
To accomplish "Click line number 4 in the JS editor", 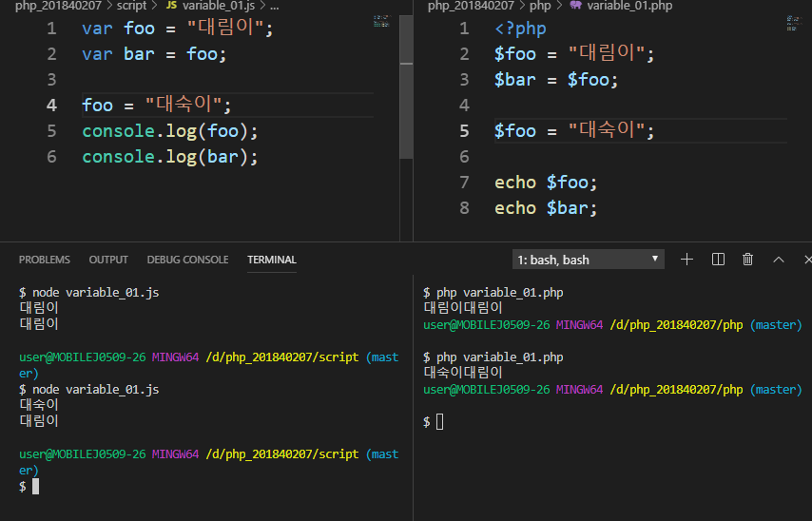I will point(51,106).
